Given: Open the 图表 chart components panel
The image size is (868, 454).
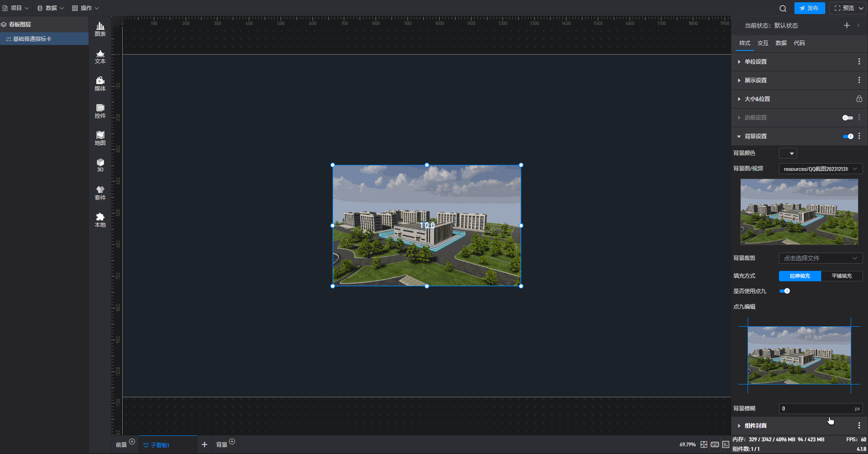Looking at the screenshot, I should 100,30.
